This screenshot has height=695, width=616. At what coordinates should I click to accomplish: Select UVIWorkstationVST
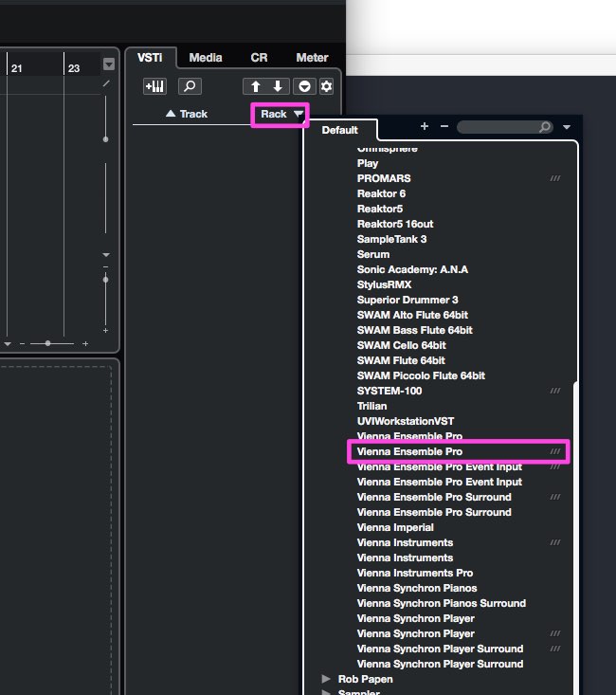pos(406,421)
